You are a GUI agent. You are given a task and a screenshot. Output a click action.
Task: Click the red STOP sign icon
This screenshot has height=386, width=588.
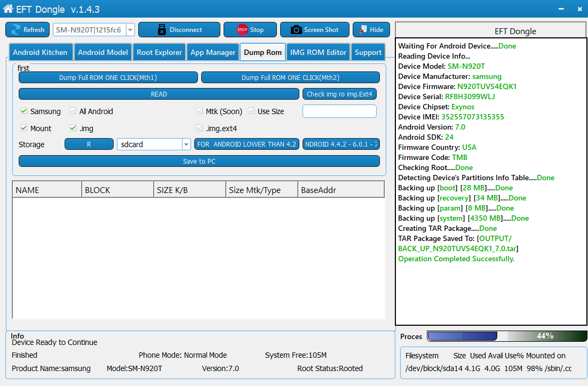coord(242,30)
